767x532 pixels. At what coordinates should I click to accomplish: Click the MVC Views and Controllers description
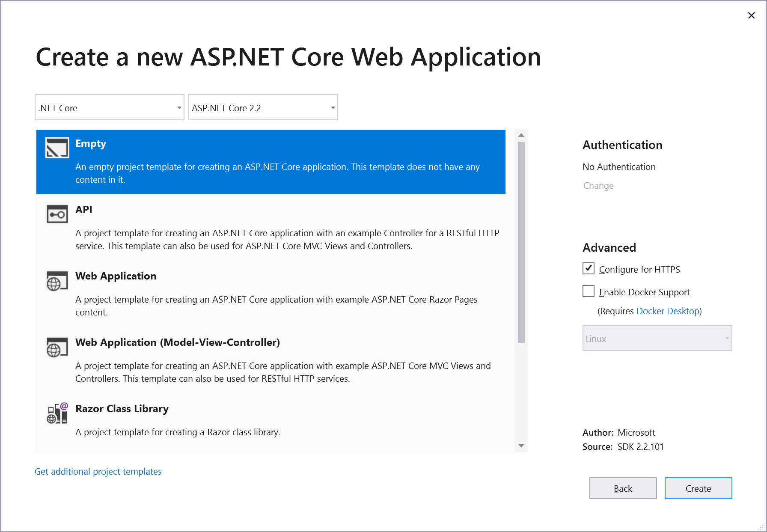[x=283, y=372]
